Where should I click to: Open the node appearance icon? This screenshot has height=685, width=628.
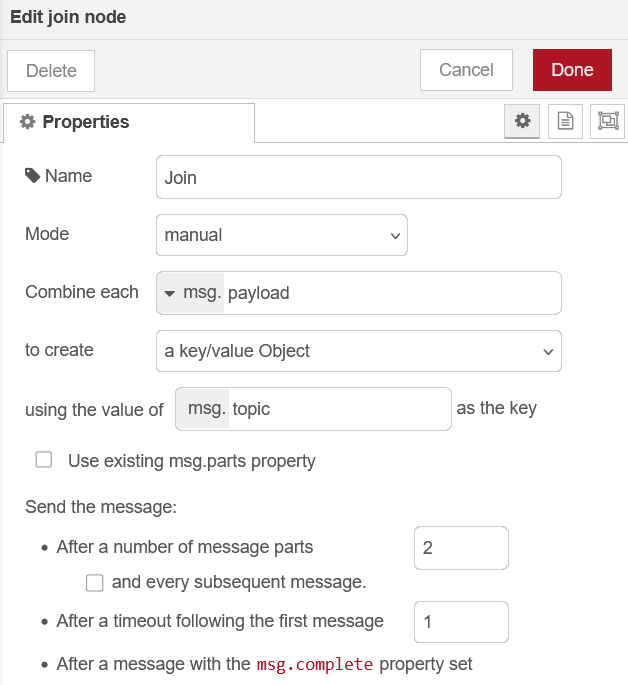(x=608, y=121)
